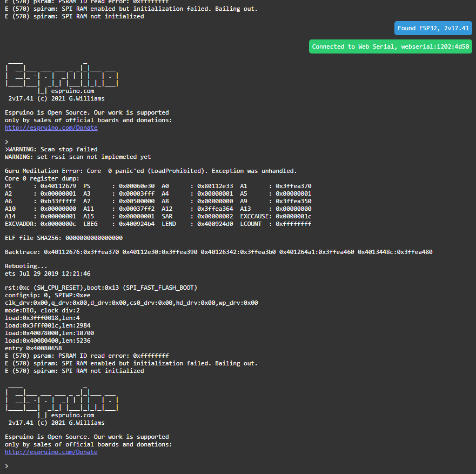The width and height of the screenshot is (476, 474).
Task: Click the 'Guru Meditation Error' line
Action: pos(151,171)
